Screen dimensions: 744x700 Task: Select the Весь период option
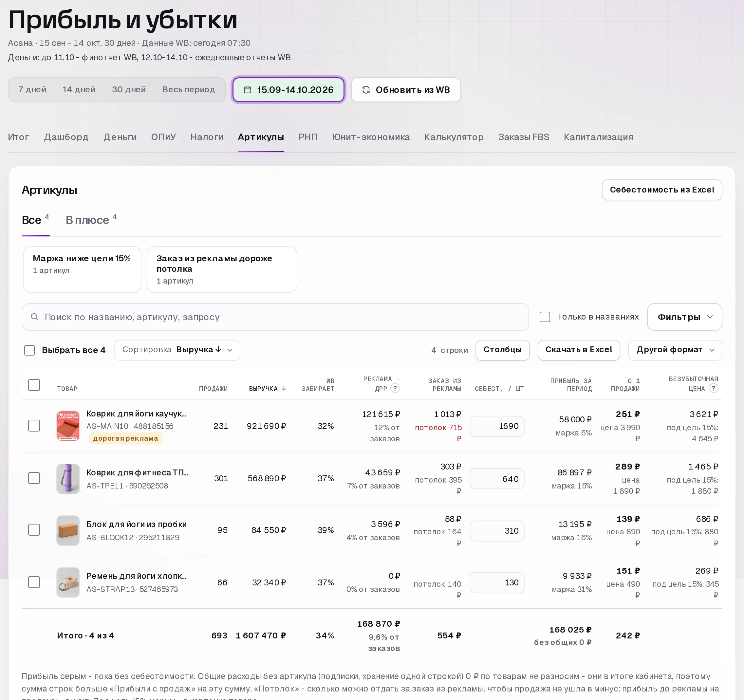point(189,89)
